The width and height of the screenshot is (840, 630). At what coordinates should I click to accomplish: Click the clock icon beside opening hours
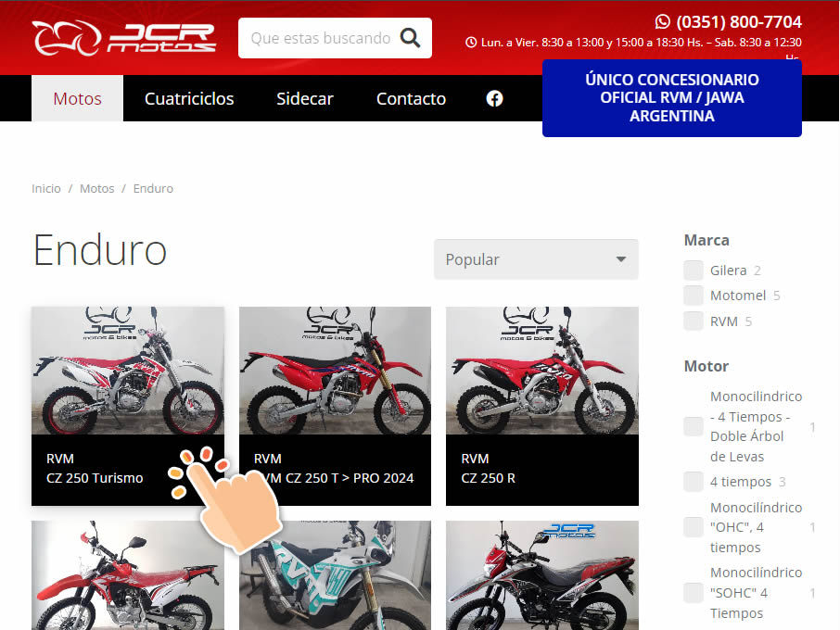[x=471, y=43]
